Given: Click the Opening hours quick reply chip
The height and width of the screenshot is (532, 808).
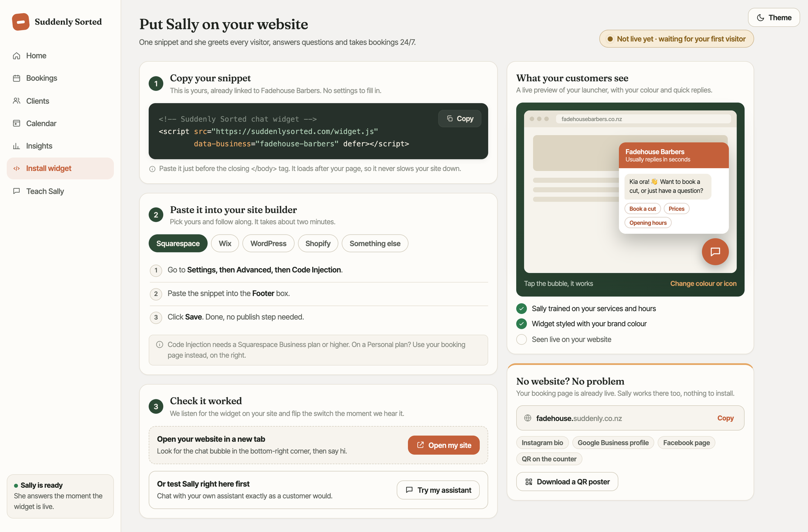Looking at the screenshot, I should click(648, 223).
